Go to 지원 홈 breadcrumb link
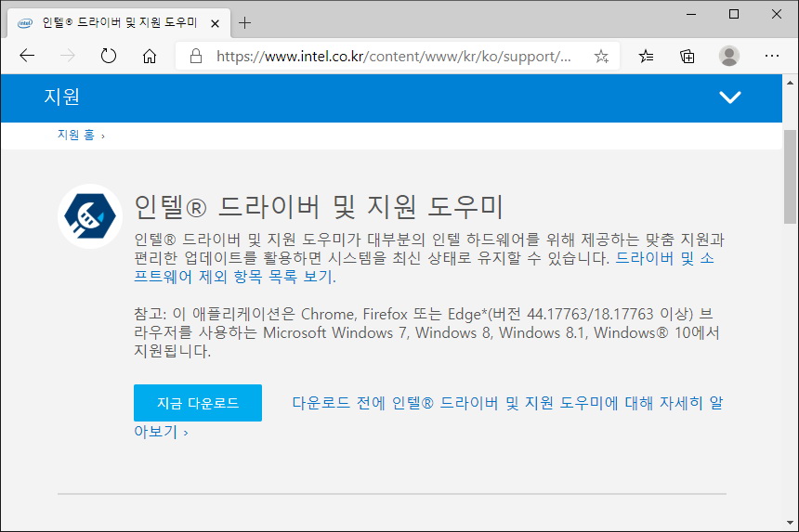 (76, 135)
